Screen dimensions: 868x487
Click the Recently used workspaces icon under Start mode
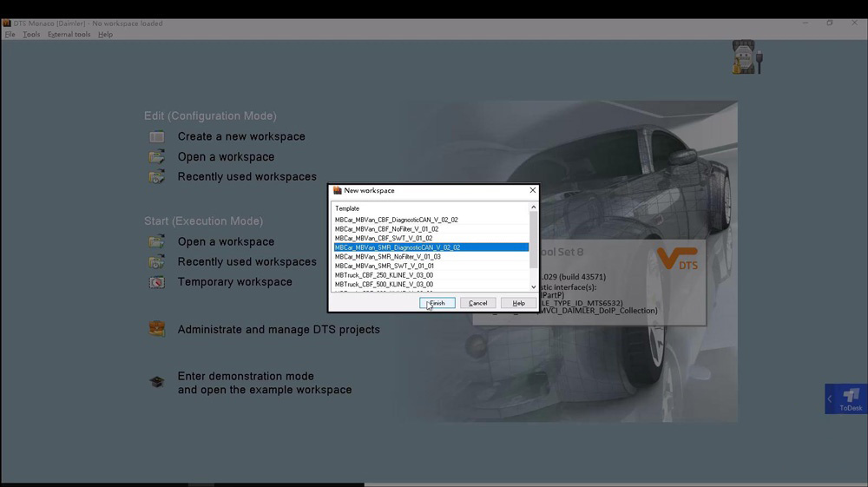coord(156,262)
